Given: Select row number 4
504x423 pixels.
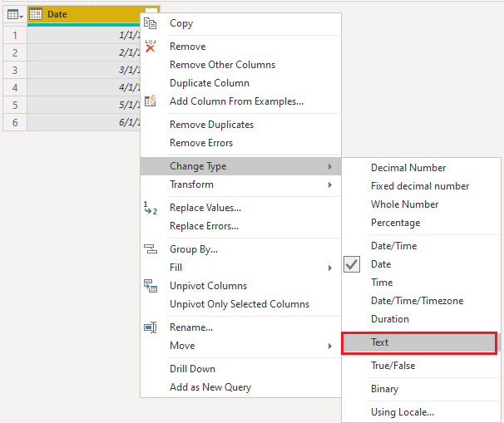Looking at the screenshot, I should click(x=15, y=87).
